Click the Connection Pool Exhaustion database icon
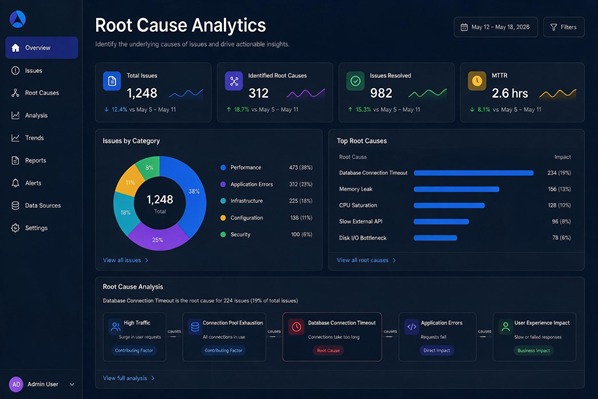This screenshot has width=598, height=399. pos(195,327)
